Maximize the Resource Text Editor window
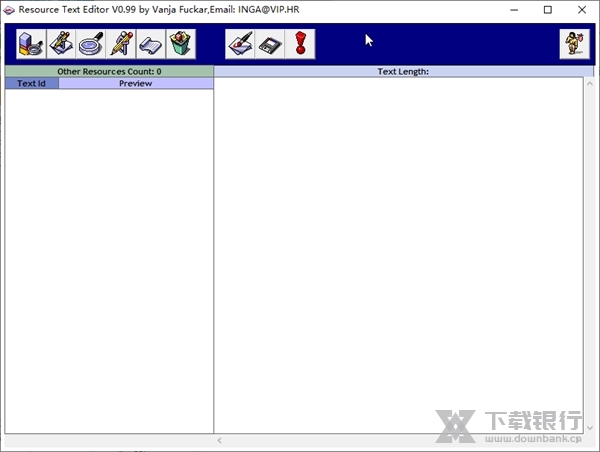Image resolution: width=600 pixels, height=452 pixels. click(548, 10)
